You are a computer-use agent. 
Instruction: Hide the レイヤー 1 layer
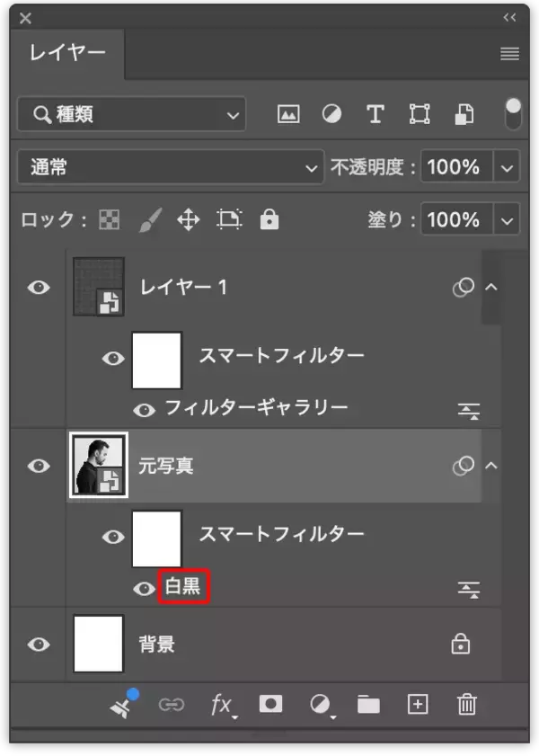point(39,288)
